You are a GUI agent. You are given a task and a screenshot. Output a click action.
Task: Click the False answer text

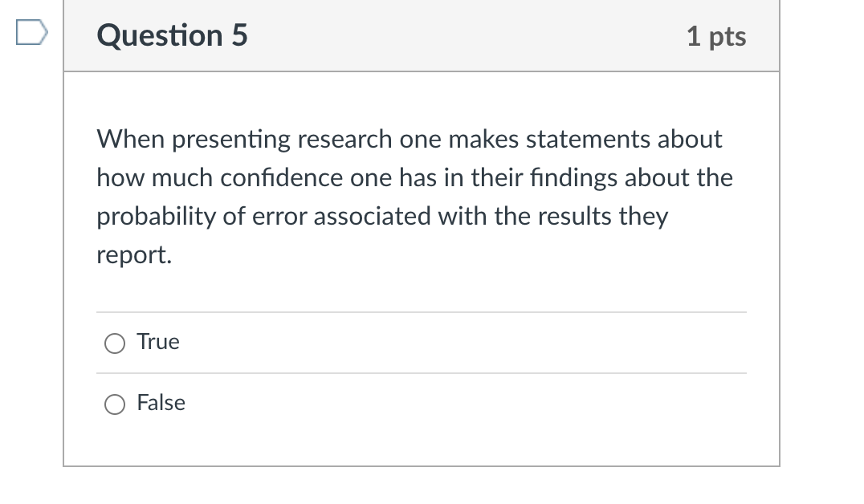pyautogui.click(x=162, y=403)
